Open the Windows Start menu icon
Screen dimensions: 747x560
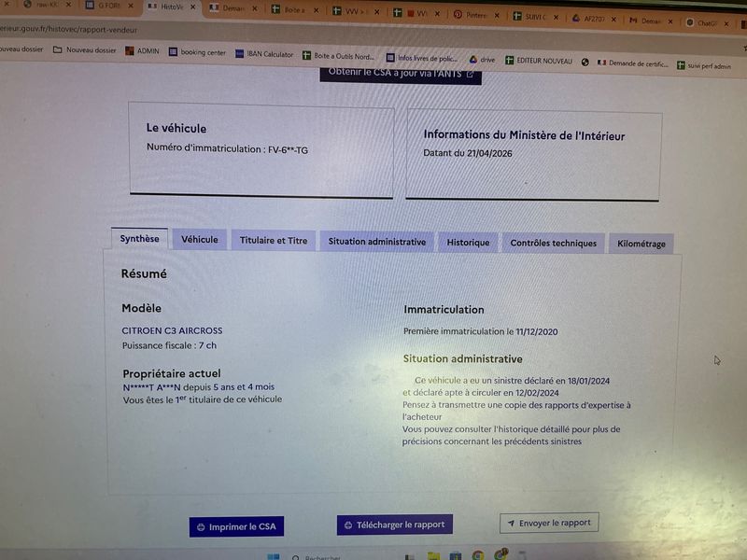273,556
